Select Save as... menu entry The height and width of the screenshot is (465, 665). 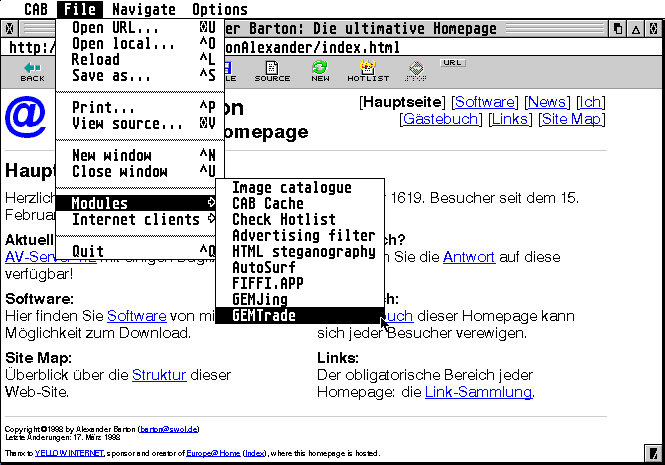click(x=140, y=76)
